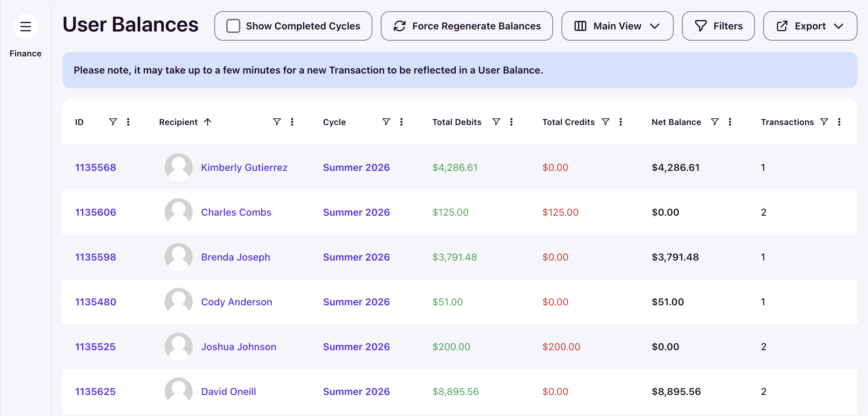868x416 pixels.
Task: Click the $3,791.48 Net Balance value
Action: (x=675, y=257)
